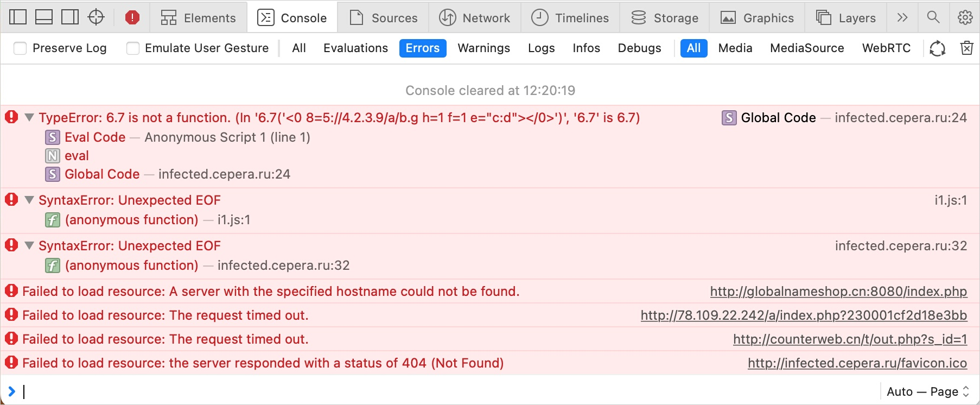
Task: Collapse the TypeError stack trace
Action: pos(29,117)
